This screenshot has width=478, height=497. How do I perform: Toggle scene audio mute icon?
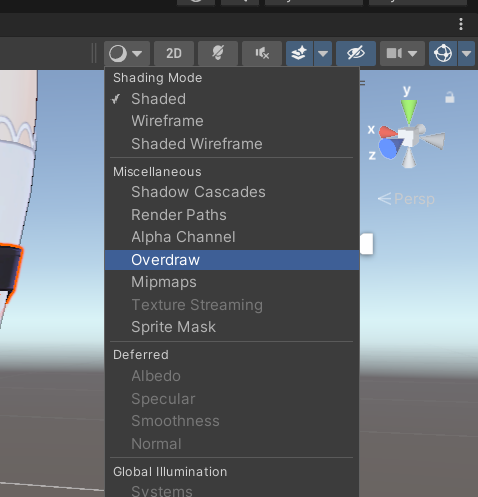pyautogui.click(x=262, y=53)
